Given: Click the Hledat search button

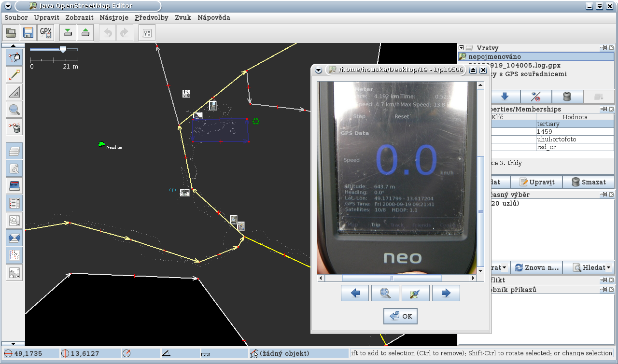Looking at the screenshot, I should point(588,267).
